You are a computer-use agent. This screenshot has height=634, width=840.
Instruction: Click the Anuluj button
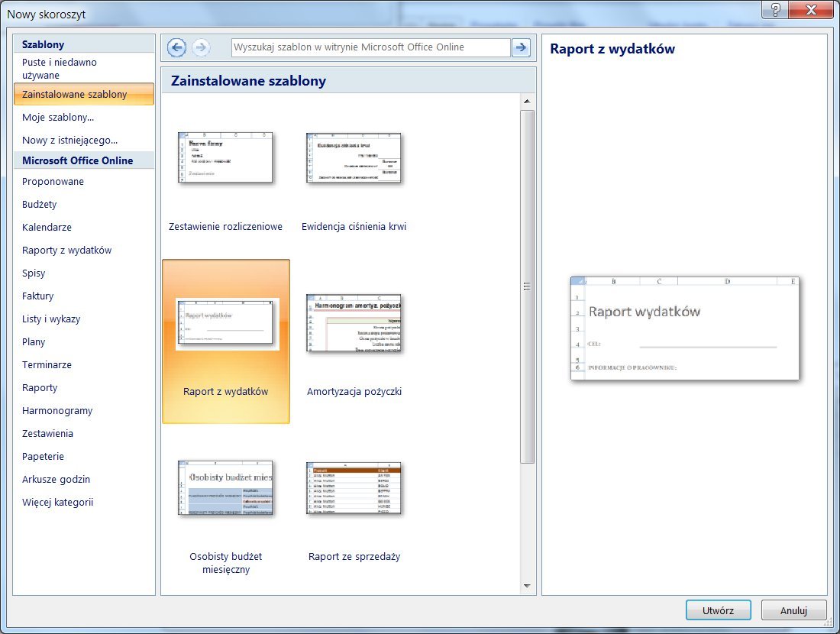[793, 610]
